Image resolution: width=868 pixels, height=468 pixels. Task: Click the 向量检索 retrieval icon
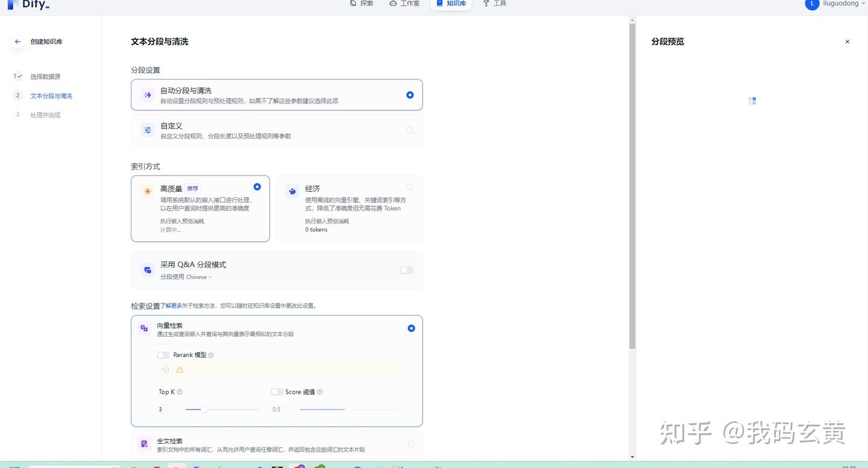(143, 327)
